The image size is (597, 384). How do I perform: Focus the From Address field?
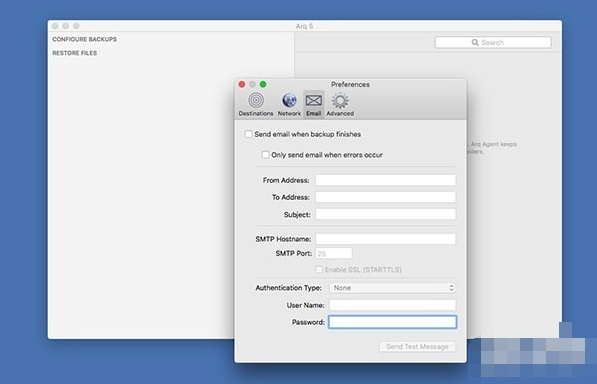[385, 180]
